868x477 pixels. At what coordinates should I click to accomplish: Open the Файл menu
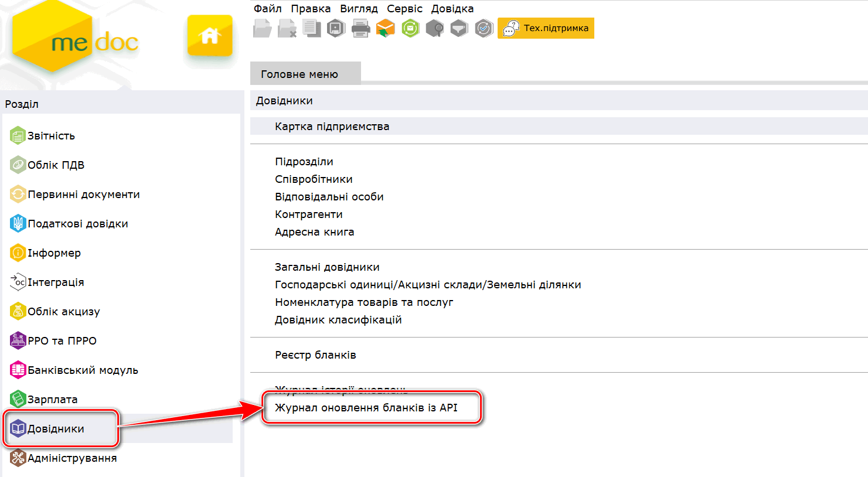point(267,9)
